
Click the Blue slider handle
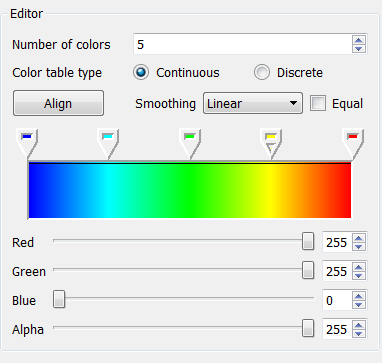pos(59,299)
